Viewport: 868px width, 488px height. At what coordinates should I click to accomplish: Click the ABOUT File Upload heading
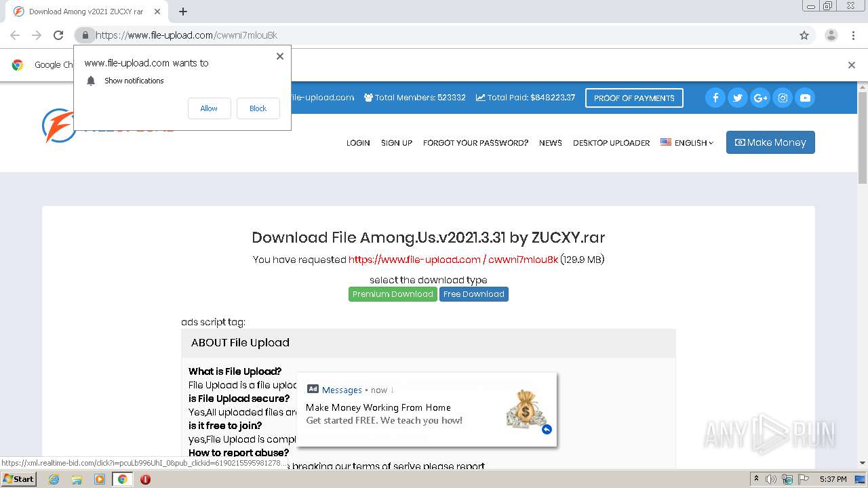pos(240,343)
